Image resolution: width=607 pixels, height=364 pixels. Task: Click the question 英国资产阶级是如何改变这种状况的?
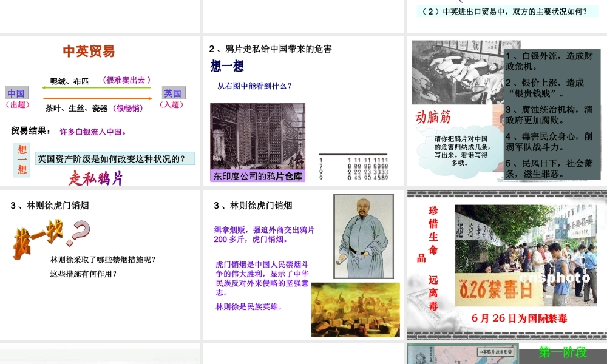tap(115, 158)
